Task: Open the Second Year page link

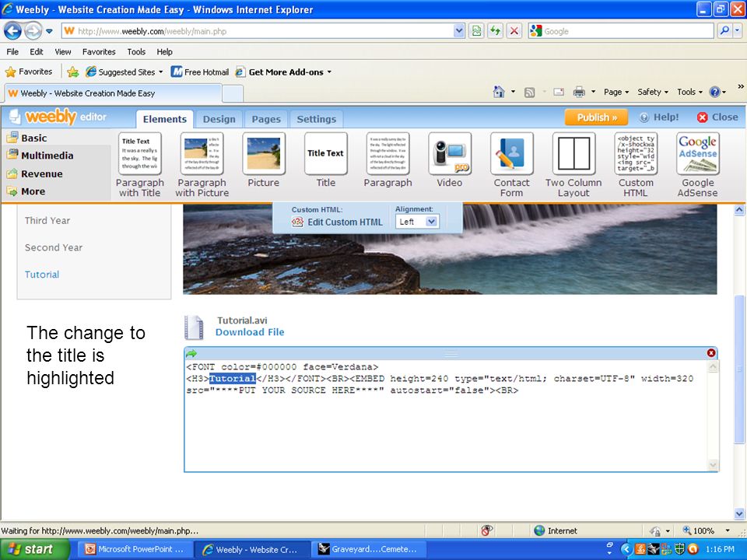Action: point(54,247)
